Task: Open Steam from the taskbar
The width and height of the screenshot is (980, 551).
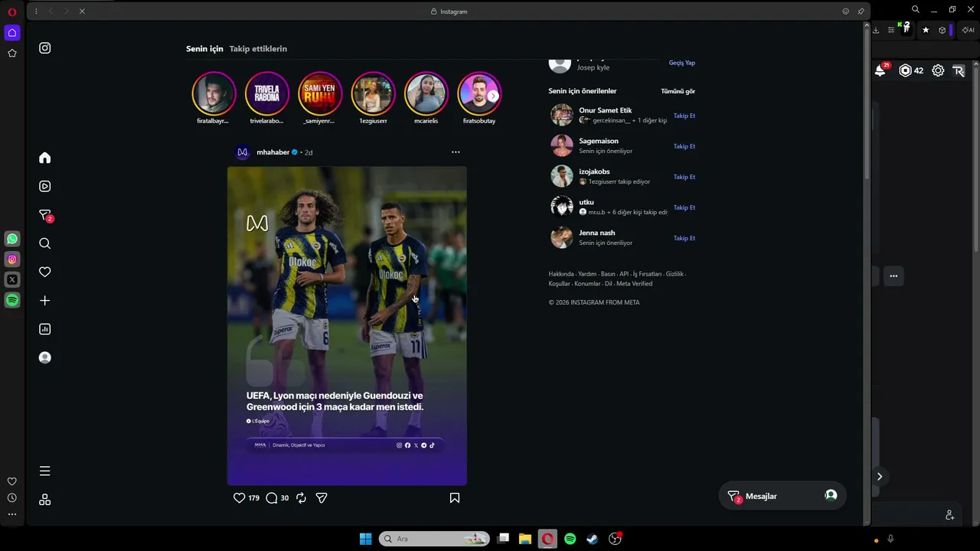Action: click(x=593, y=539)
